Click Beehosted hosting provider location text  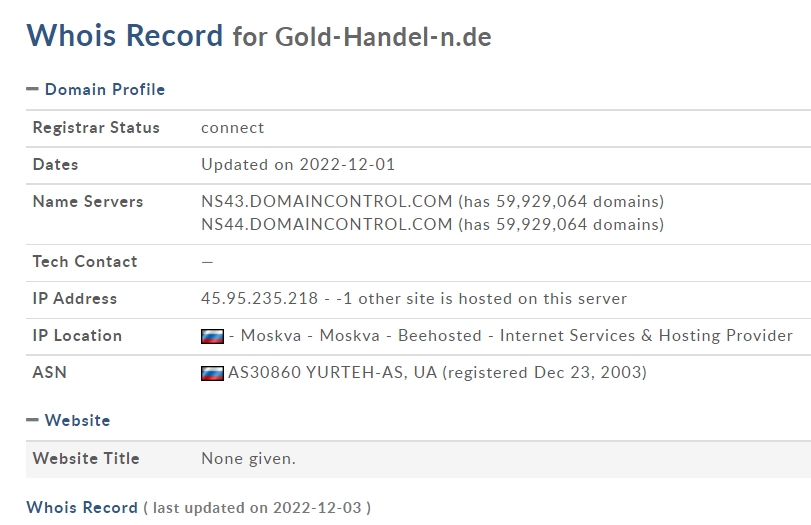(440, 336)
